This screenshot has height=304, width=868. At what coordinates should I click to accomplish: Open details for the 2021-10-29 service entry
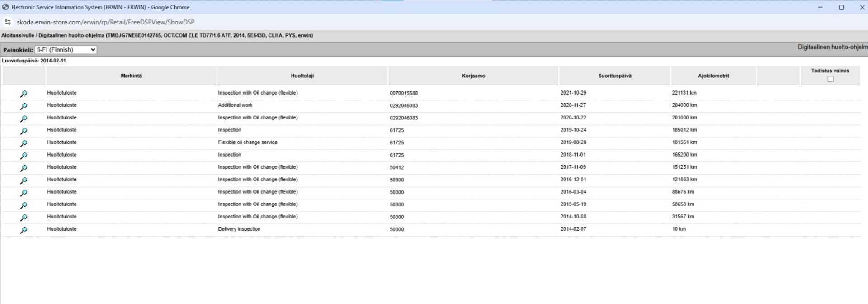(24, 94)
